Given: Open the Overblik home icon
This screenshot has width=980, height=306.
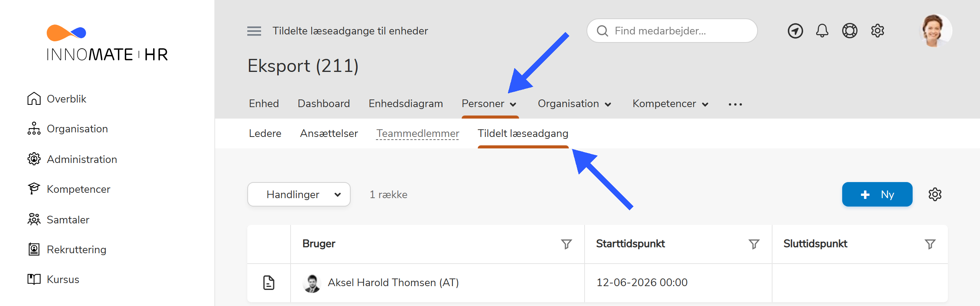Looking at the screenshot, I should [34, 99].
